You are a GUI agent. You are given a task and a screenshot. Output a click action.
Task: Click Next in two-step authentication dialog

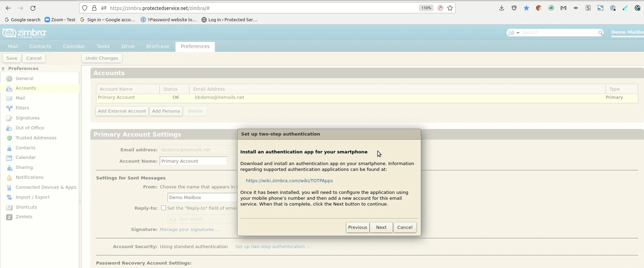pyautogui.click(x=381, y=227)
